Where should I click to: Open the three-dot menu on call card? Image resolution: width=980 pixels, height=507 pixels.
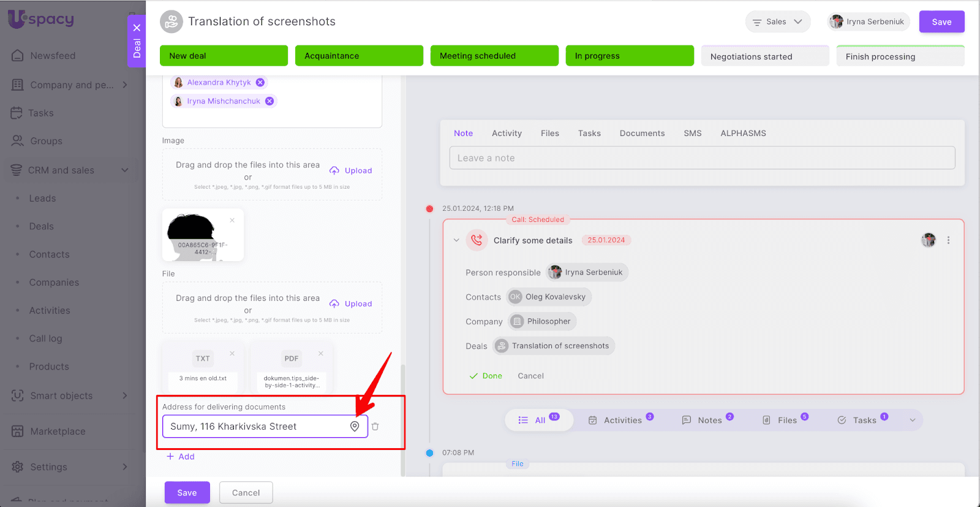click(x=948, y=240)
